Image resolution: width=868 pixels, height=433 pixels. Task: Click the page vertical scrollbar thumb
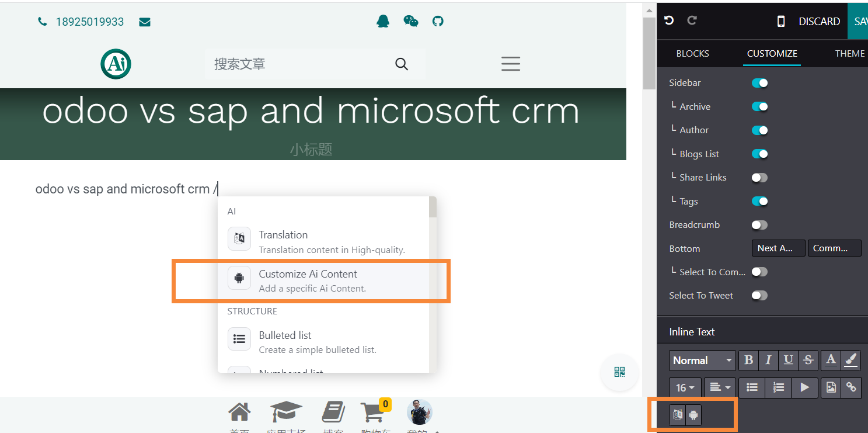point(649,53)
